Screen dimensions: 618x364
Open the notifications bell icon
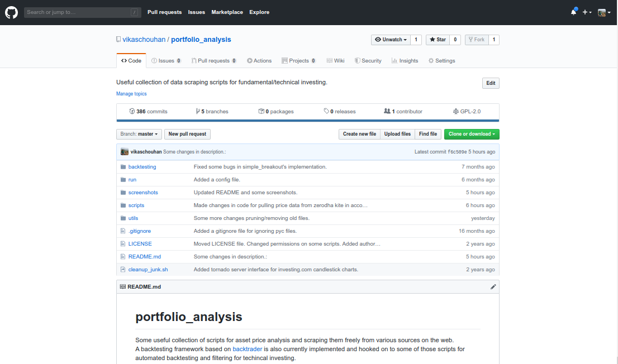coord(573,12)
